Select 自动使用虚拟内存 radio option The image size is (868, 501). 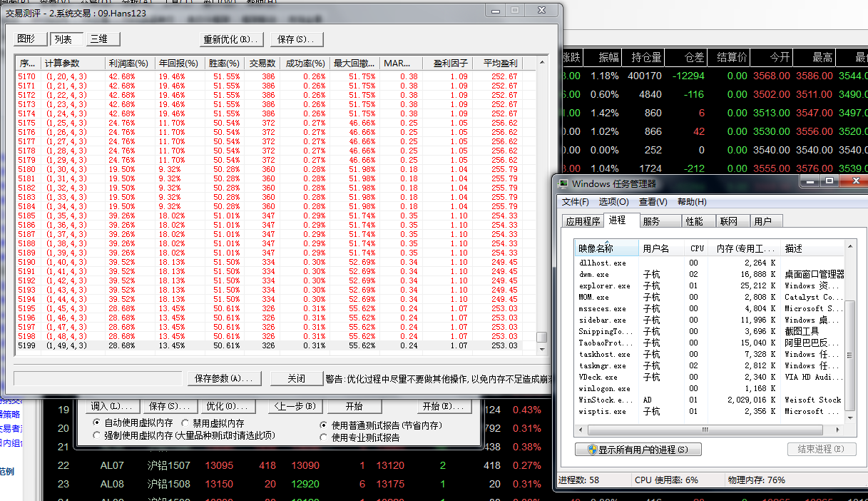98,423
